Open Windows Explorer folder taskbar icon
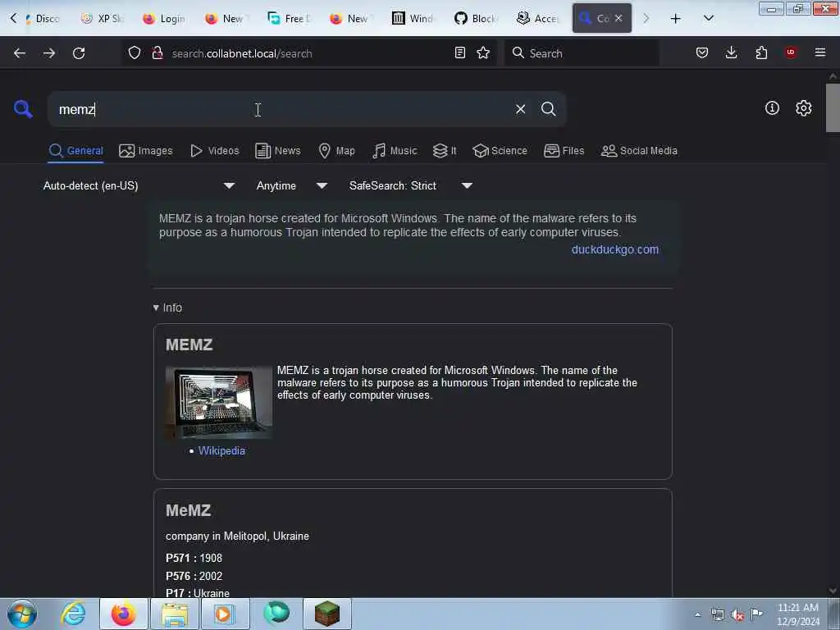This screenshot has height=630, width=840. [175, 614]
